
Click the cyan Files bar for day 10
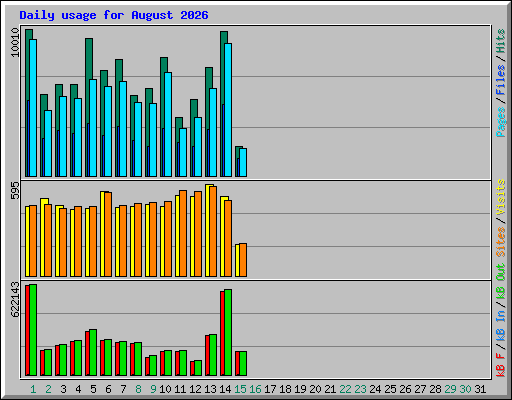(x=168, y=125)
